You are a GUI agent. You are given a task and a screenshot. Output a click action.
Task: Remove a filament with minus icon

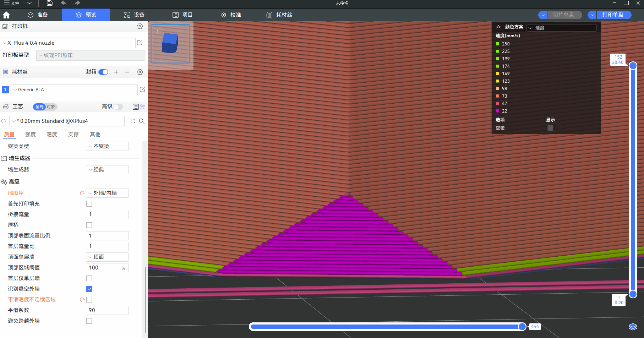(x=127, y=72)
